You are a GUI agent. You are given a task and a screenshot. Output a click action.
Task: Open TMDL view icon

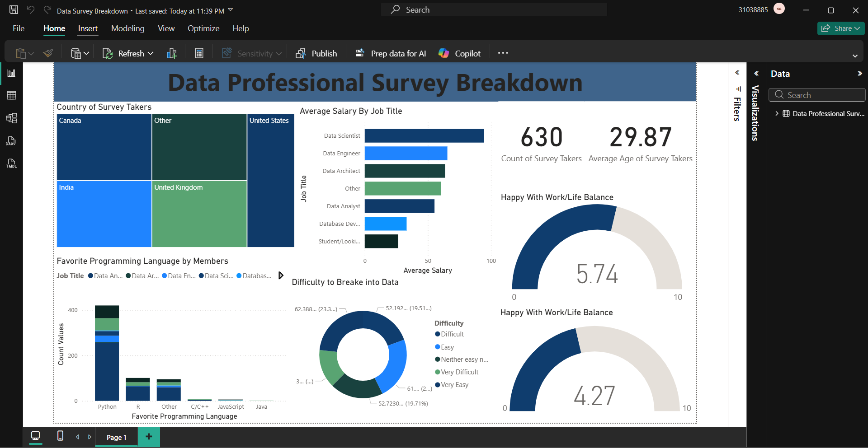(x=11, y=163)
